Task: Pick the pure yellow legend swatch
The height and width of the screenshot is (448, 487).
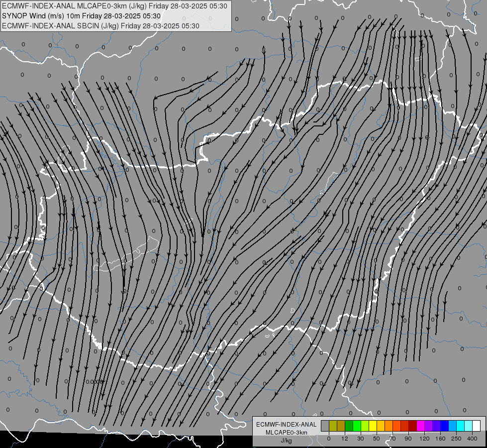Action: [x=373, y=426]
